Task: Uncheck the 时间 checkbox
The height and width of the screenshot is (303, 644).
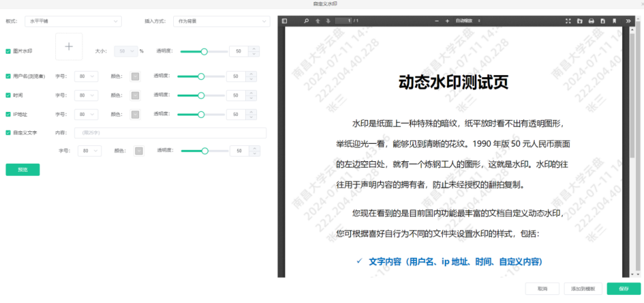Action: 8,95
